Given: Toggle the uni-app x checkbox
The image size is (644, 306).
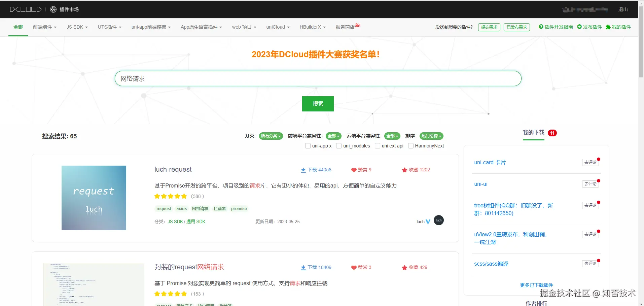Looking at the screenshot, I should tap(308, 146).
